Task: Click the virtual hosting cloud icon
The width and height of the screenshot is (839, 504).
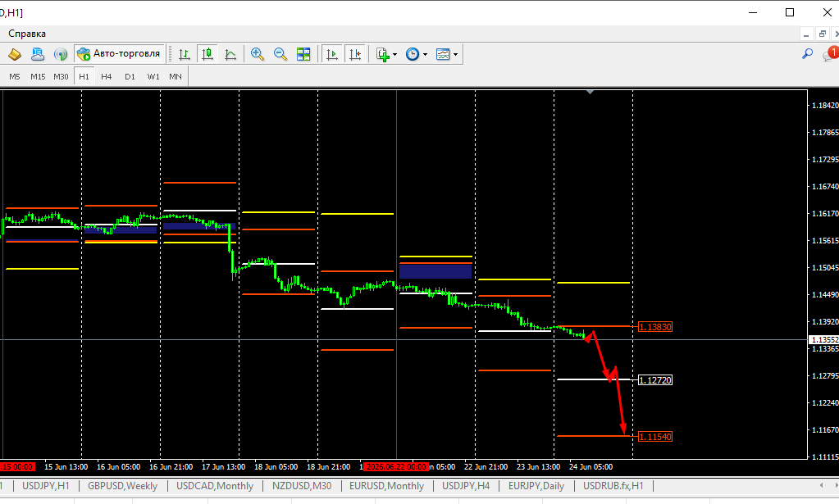Action: pos(38,54)
